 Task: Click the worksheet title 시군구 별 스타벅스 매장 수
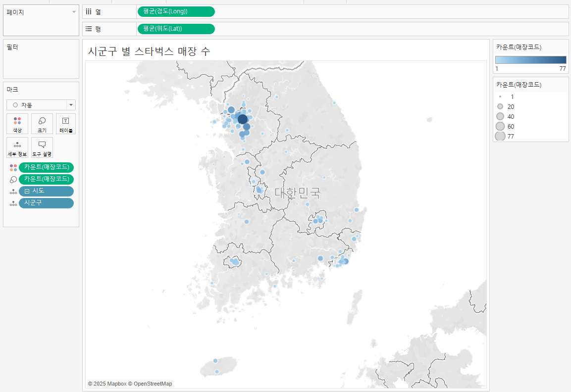[x=149, y=51]
